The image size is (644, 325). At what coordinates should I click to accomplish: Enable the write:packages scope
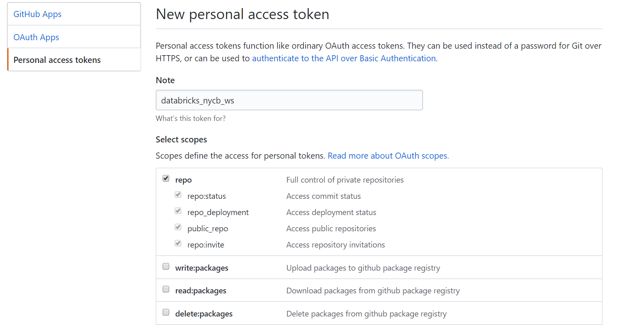click(166, 266)
